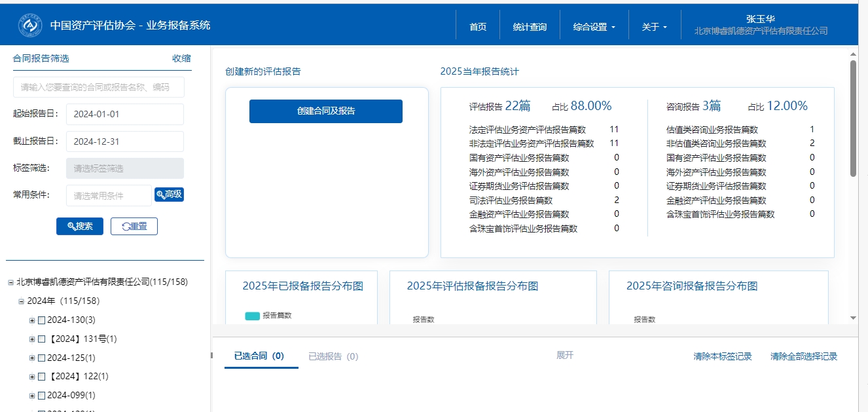Collapse the 2024年 tree node
Viewport: 868px width, 412px height.
coord(22,301)
